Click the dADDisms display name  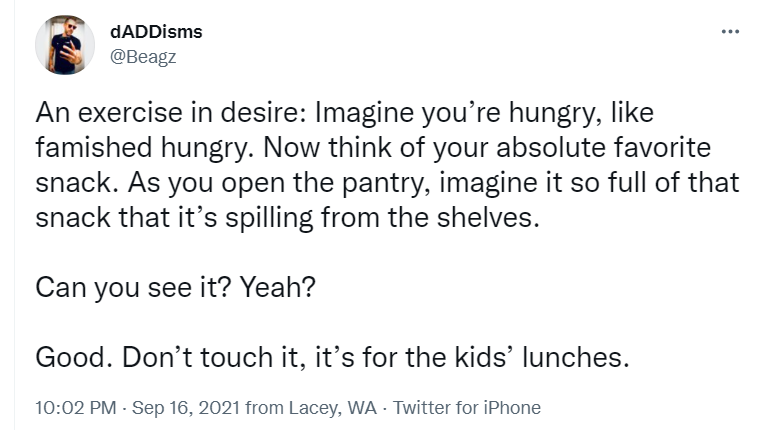pyautogui.click(x=156, y=32)
